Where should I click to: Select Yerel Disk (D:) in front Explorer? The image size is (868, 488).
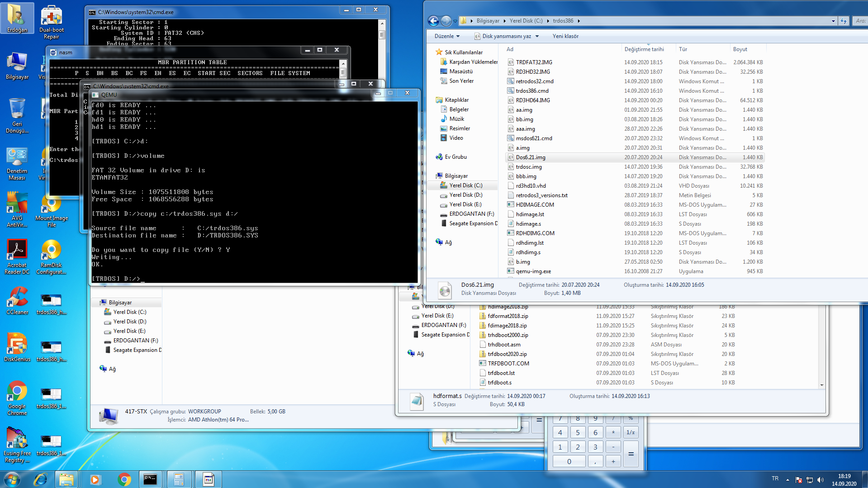465,195
